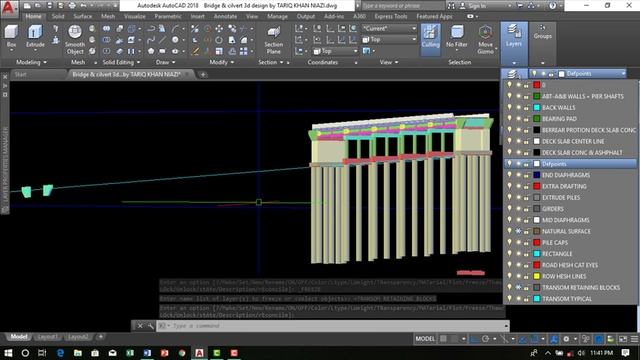Switch to the Visualize ribbon tab
640x360 pixels.
click(135, 16)
